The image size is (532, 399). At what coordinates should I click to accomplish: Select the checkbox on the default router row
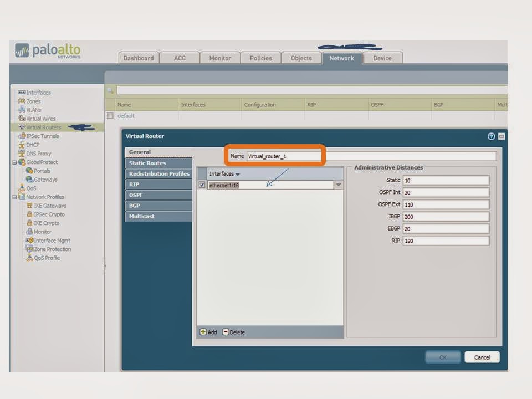pyautogui.click(x=109, y=115)
